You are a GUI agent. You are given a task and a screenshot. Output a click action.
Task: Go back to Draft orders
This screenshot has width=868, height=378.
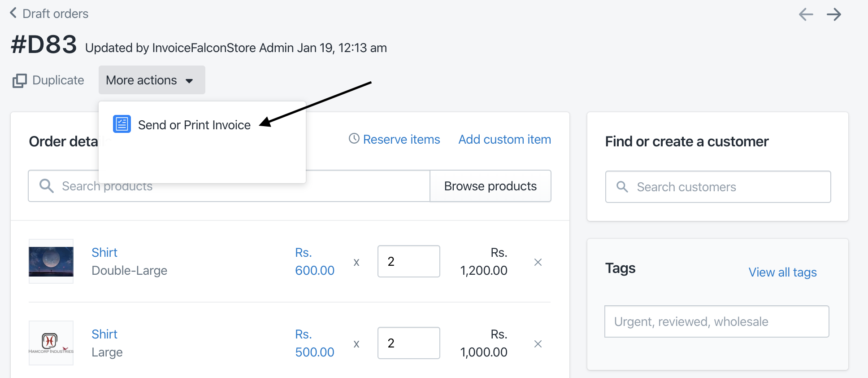[49, 13]
